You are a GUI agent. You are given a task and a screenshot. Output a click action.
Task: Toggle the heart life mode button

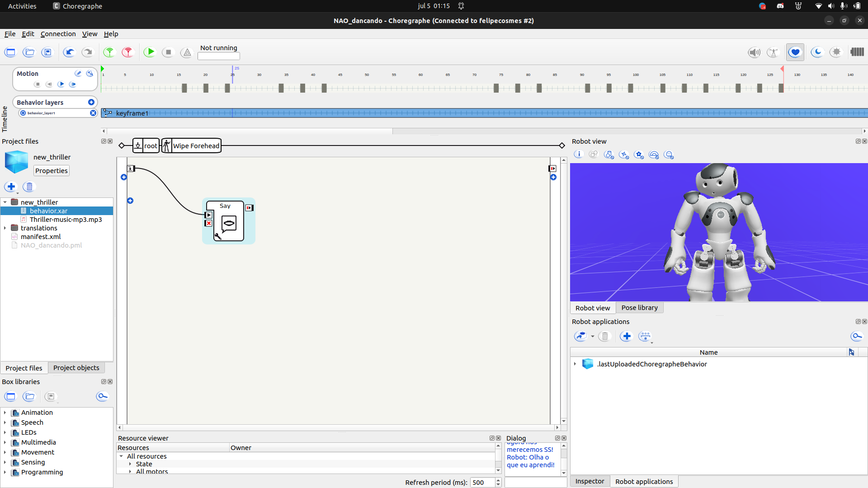pos(795,52)
